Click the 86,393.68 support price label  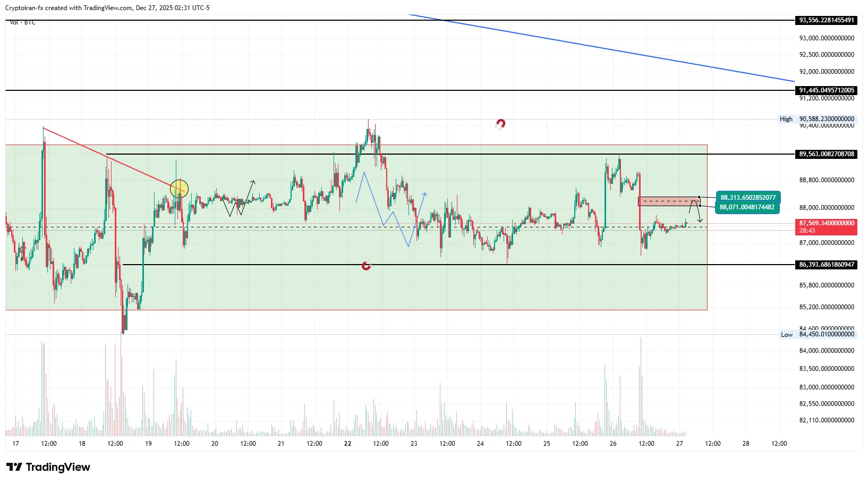pos(827,265)
